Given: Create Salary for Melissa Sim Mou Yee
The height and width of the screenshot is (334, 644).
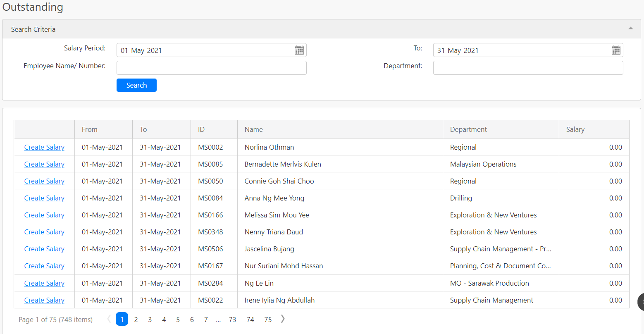Looking at the screenshot, I should coord(44,215).
